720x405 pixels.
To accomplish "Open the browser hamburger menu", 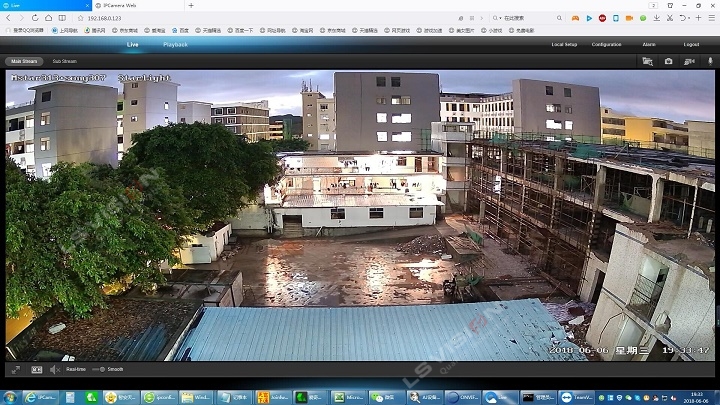I will [711, 18].
